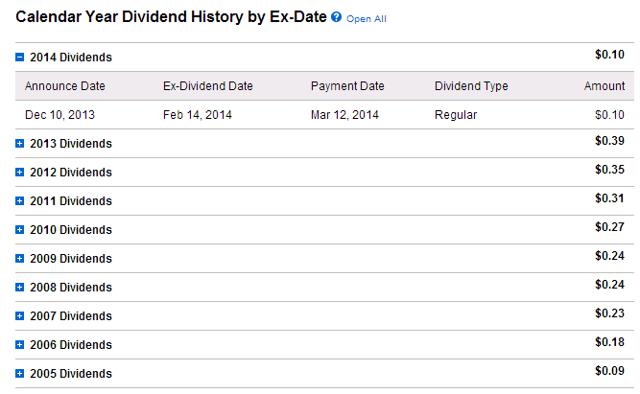Click the Calendar Year Dividend History heading
This screenshot has width=640, height=394.
coord(171,17)
